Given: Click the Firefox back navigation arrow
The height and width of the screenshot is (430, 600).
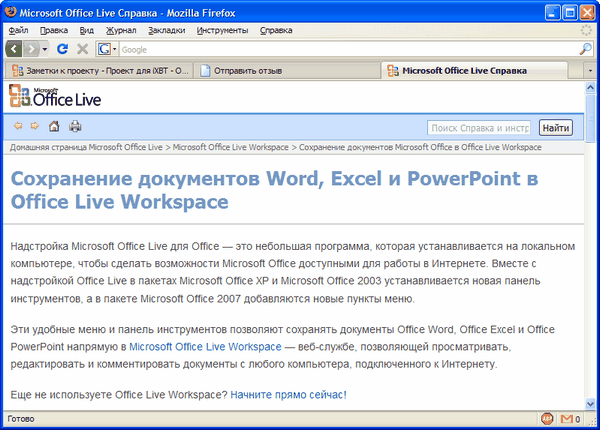Looking at the screenshot, I should pyautogui.click(x=14, y=49).
